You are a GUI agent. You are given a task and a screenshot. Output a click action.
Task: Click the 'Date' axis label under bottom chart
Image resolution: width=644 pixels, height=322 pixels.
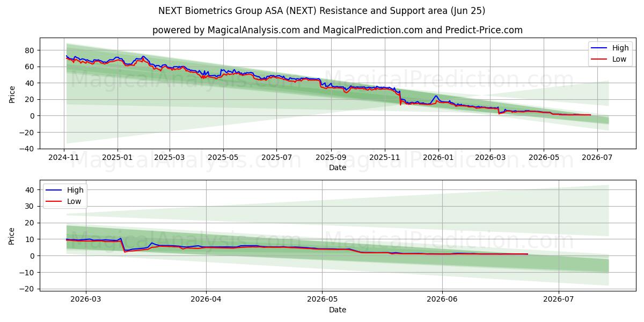(x=338, y=310)
